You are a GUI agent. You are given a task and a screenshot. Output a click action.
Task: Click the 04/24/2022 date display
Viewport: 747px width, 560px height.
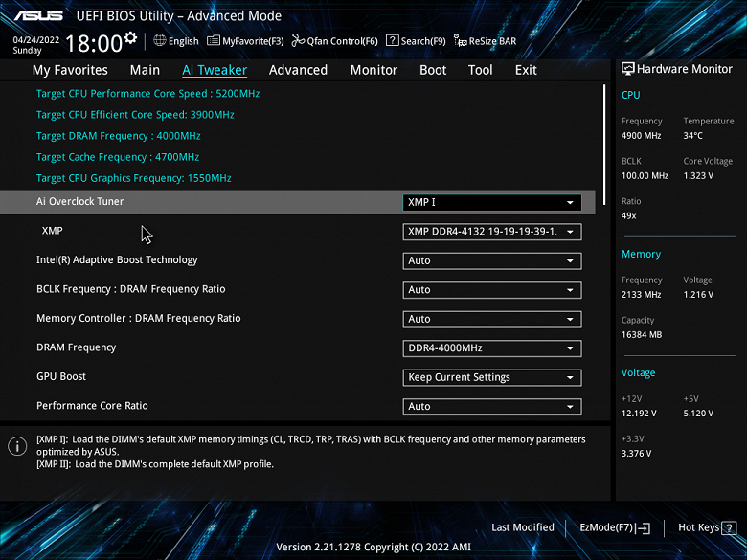[x=36, y=40]
